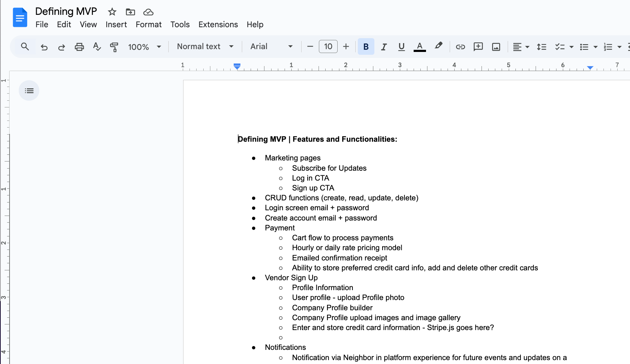Star the Defining MVP document
The height and width of the screenshot is (364, 630).
pyautogui.click(x=112, y=12)
